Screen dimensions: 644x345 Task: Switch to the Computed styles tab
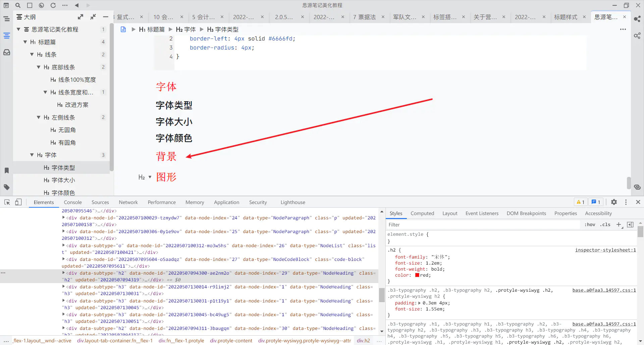click(422, 213)
